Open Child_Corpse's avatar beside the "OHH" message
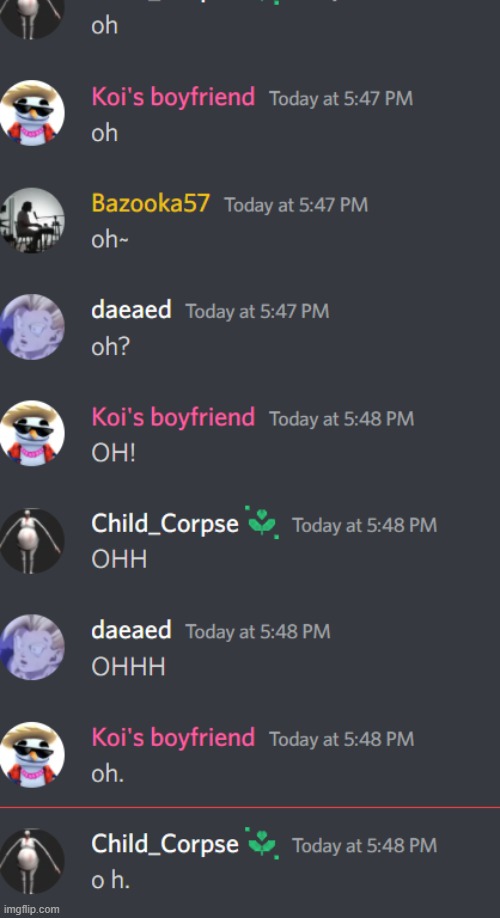 pos(32,540)
